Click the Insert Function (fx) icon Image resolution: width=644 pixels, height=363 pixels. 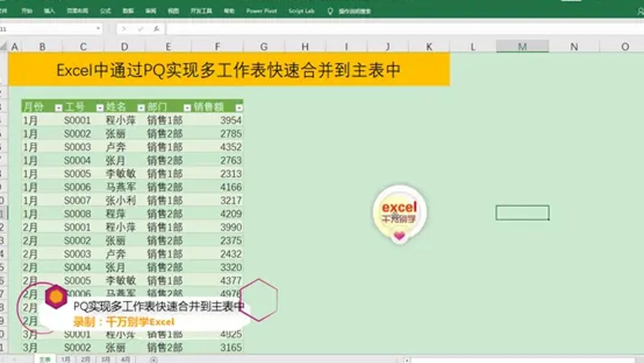[x=156, y=28]
